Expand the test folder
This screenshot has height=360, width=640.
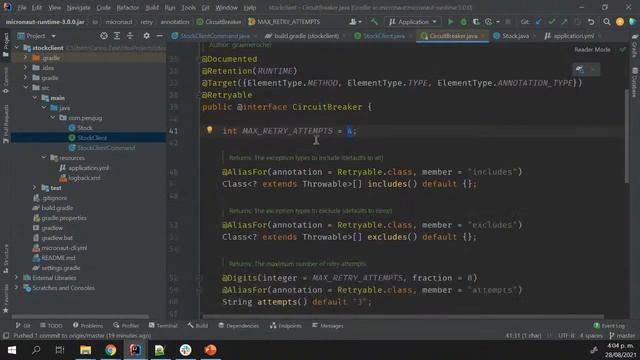click(x=35, y=188)
